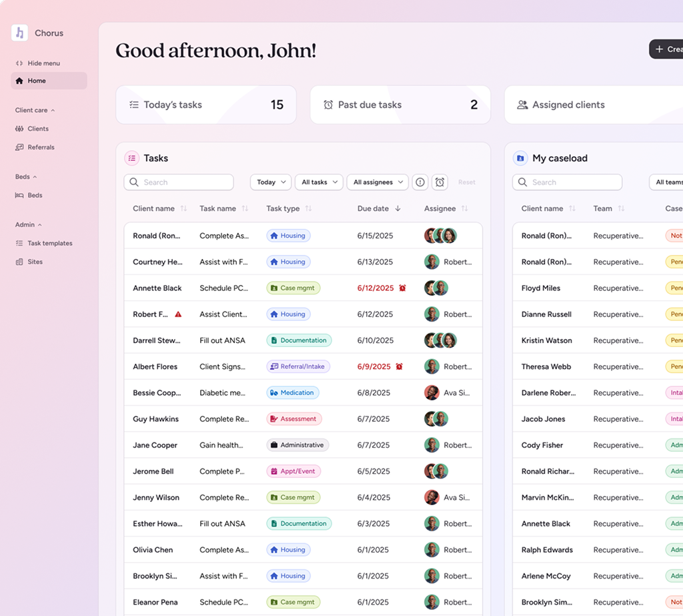Open the Home menu item
The image size is (683, 616).
pos(49,81)
